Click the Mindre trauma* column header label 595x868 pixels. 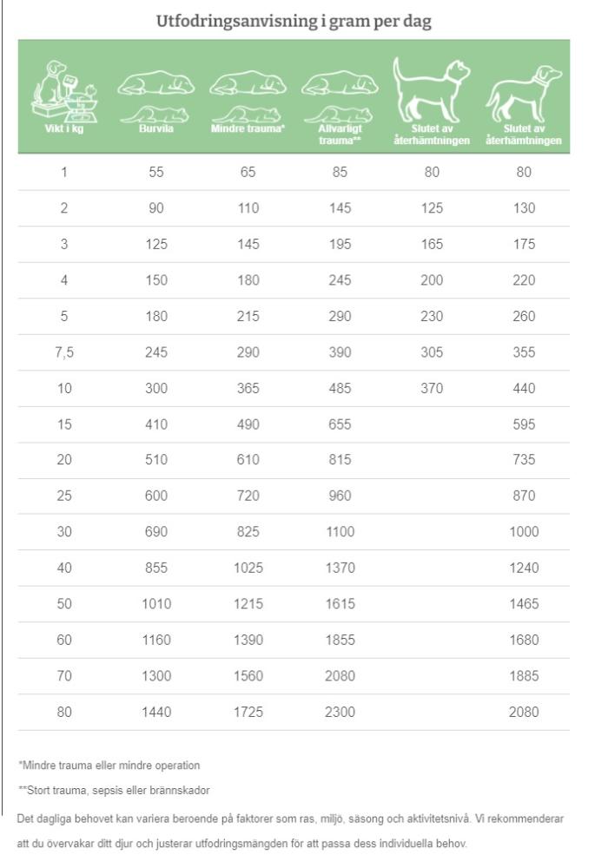[248, 130]
